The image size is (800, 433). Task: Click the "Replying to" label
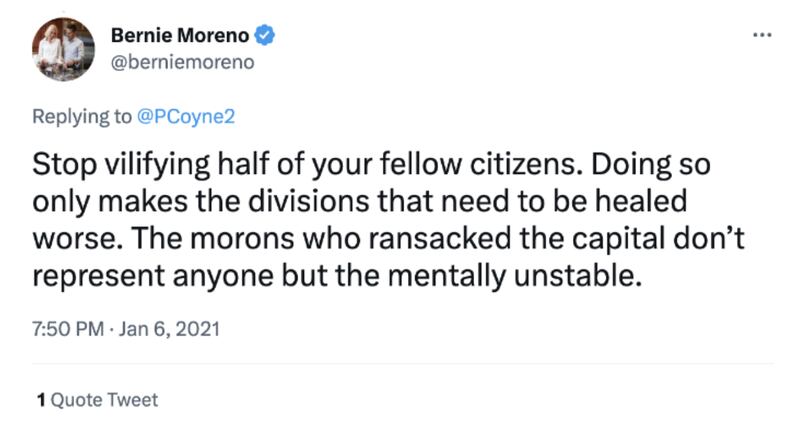pos(80,115)
